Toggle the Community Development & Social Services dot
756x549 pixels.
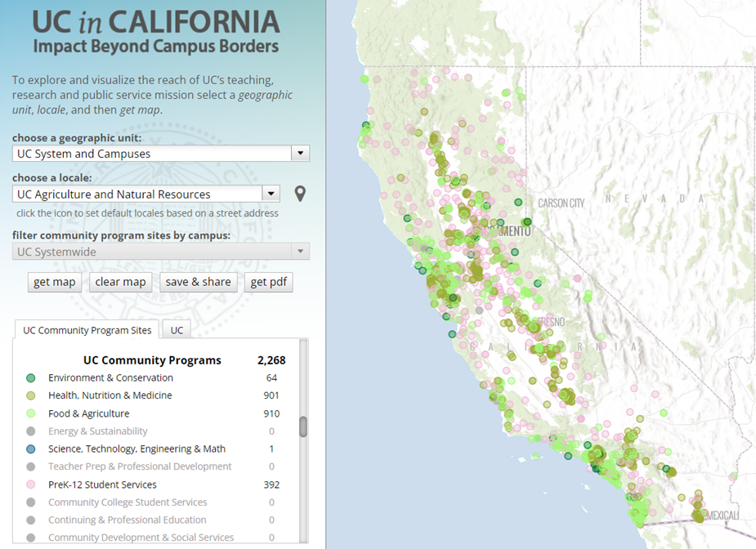click(x=31, y=538)
